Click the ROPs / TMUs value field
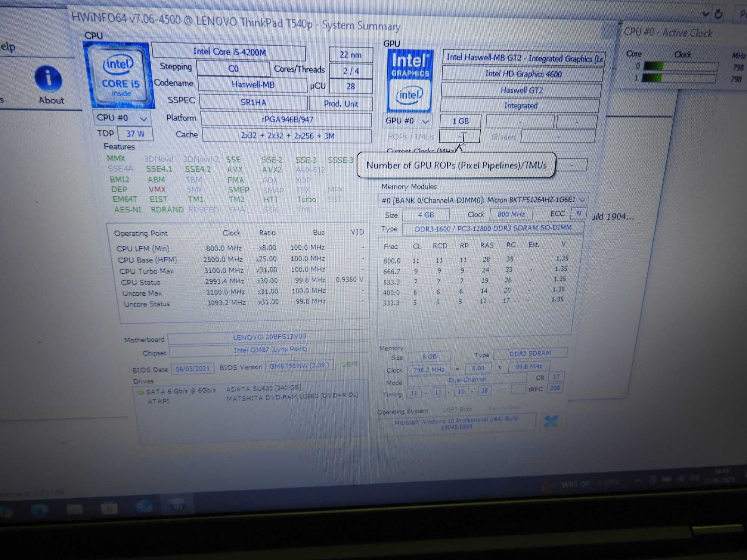 click(459, 136)
